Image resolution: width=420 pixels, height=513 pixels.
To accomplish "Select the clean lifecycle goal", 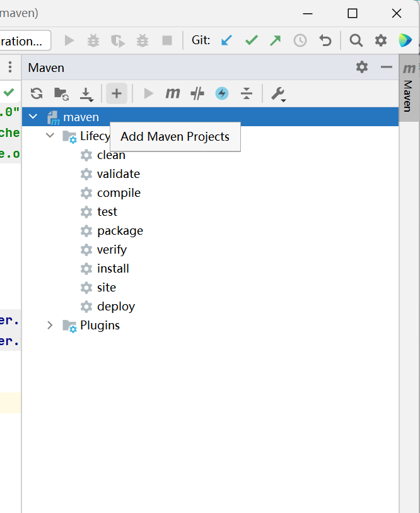I will pyautogui.click(x=111, y=155).
